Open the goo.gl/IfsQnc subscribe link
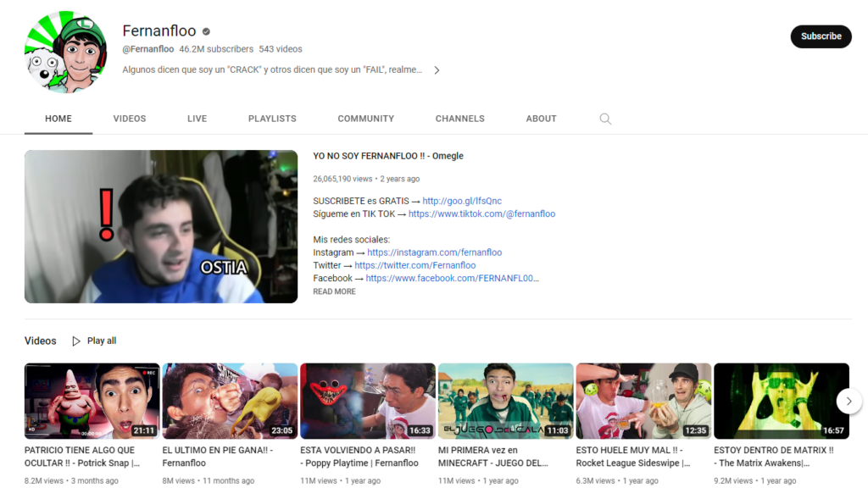Image resolution: width=868 pixels, height=499 pixels. 462,201
